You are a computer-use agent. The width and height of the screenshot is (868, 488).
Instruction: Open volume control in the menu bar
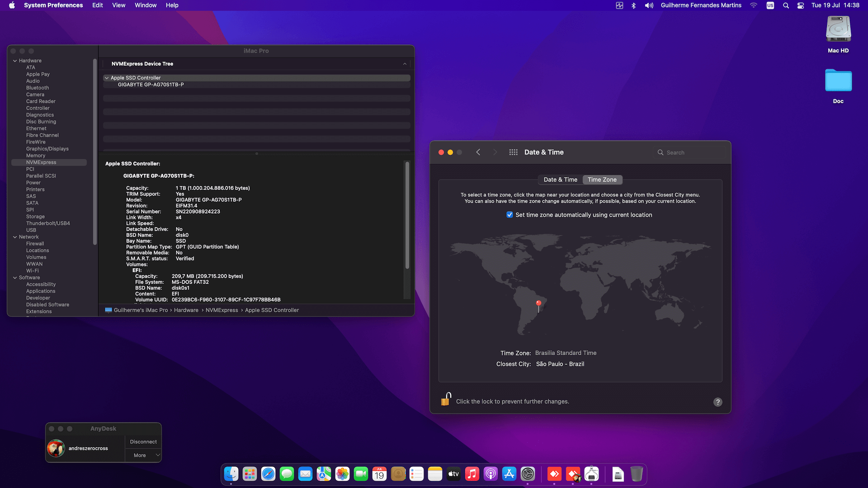click(x=649, y=5)
